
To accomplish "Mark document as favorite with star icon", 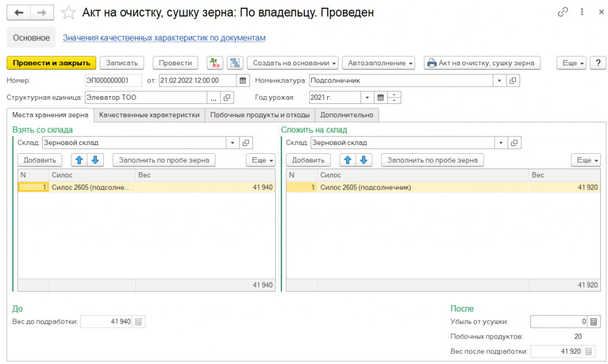I will click(x=69, y=12).
